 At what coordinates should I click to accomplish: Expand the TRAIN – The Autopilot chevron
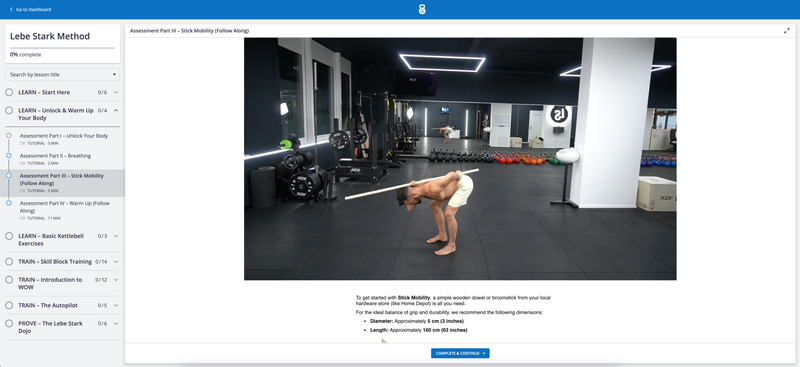pos(116,305)
